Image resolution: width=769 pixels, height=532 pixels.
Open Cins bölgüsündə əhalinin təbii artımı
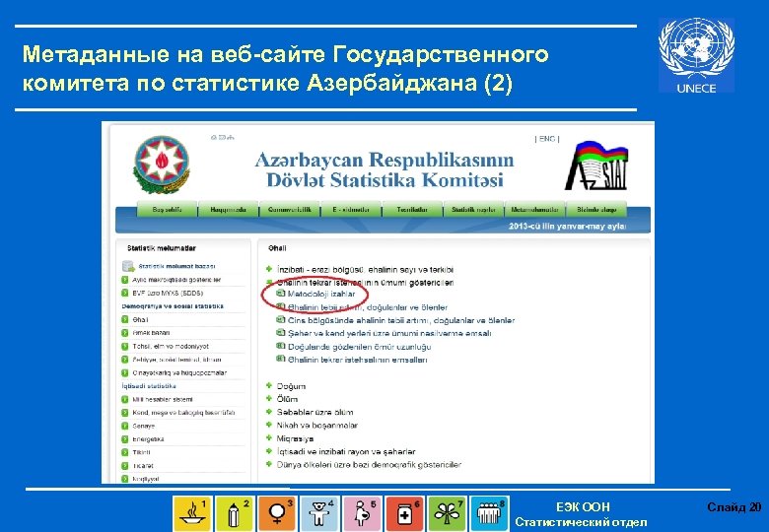click(401, 320)
